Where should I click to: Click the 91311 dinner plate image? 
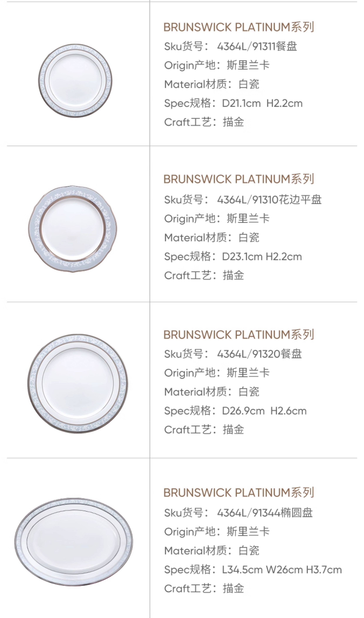click(x=75, y=80)
